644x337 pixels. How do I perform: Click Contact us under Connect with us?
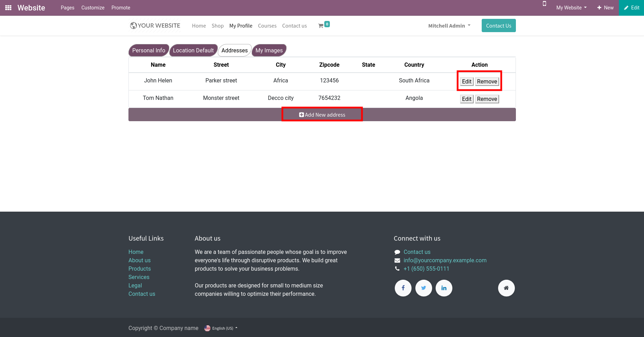click(417, 252)
